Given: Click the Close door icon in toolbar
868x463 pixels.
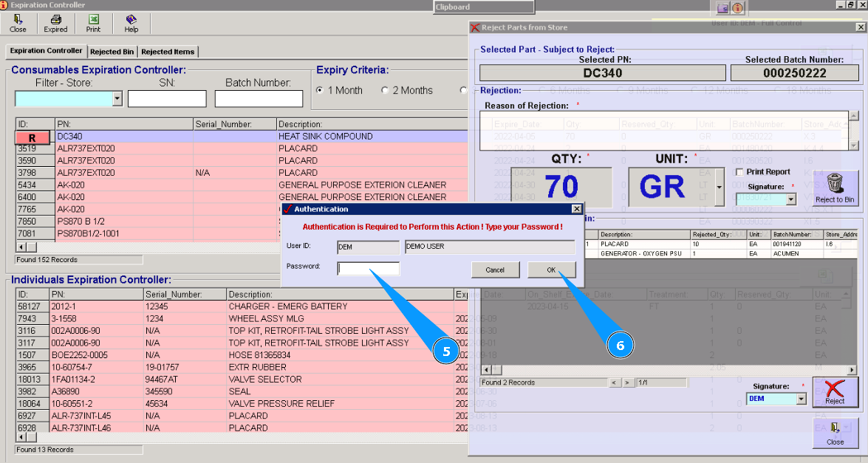Looking at the screenshot, I should (x=18, y=20).
